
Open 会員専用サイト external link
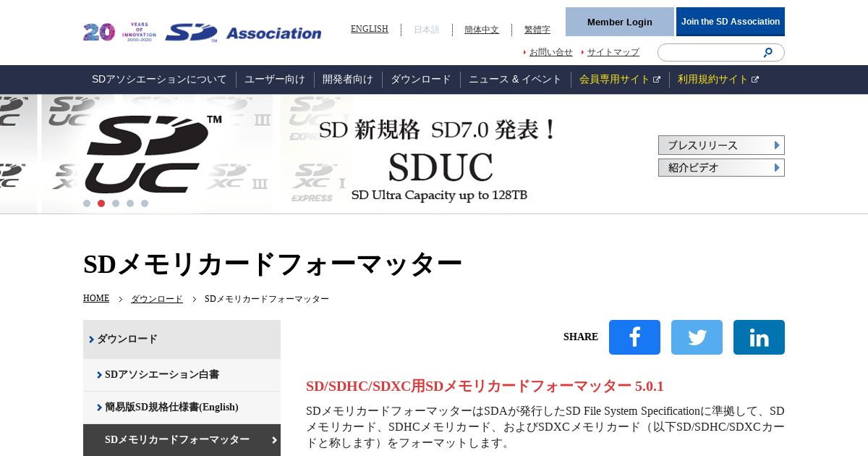(x=620, y=80)
